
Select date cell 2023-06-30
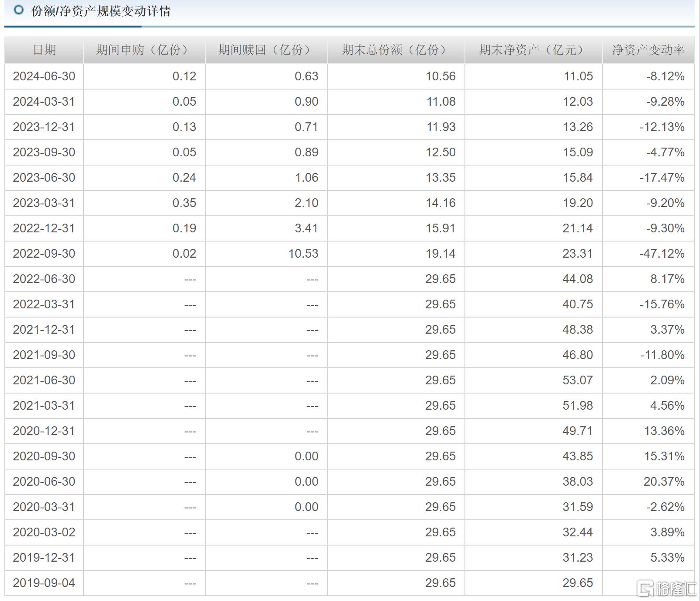pos(44,178)
